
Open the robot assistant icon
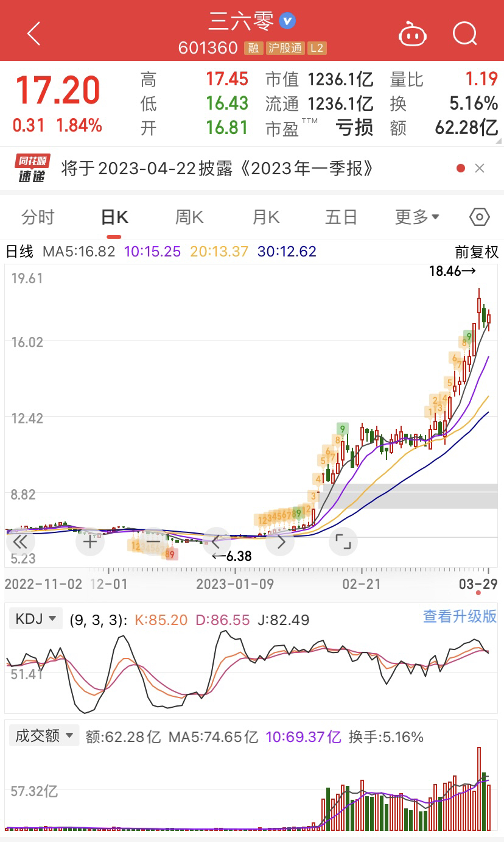[413, 34]
